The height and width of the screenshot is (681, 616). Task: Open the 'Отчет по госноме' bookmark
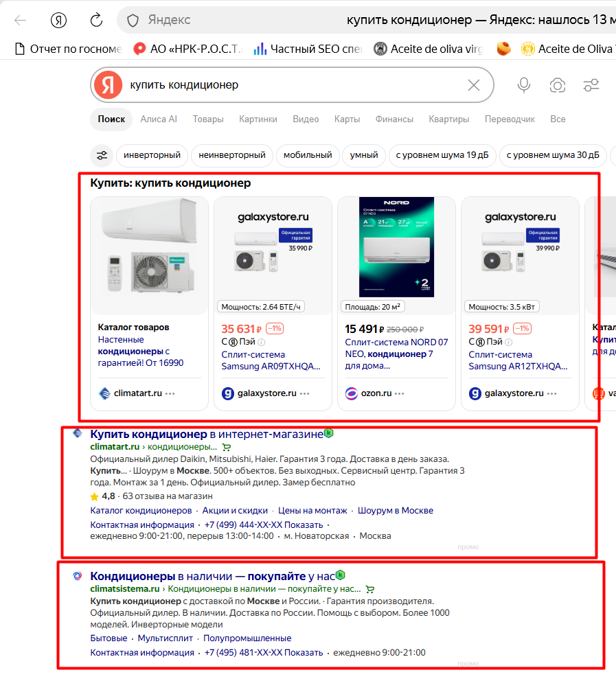pyautogui.click(x=68, y=49)
